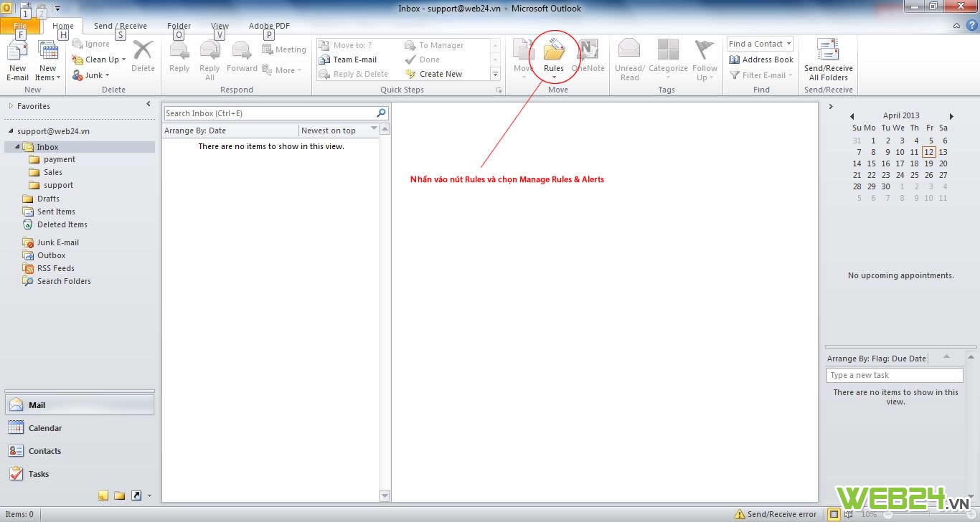Open the Address Book

(x=761, y=60)
